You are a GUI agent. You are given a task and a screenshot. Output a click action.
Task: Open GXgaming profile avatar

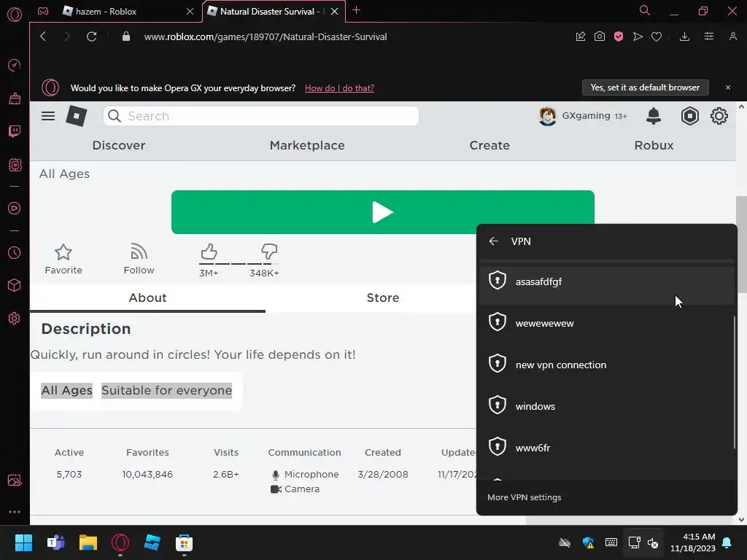[x=547, y=116]
